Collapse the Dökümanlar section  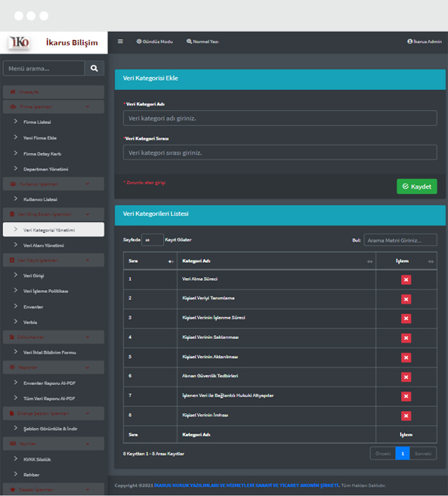(x=54, y=337)
